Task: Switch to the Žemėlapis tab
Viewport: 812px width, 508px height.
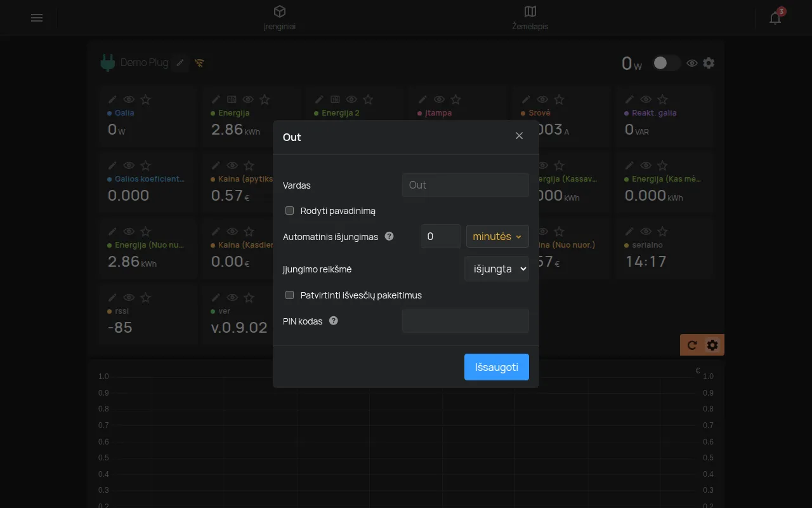Action: click(530, 18)
